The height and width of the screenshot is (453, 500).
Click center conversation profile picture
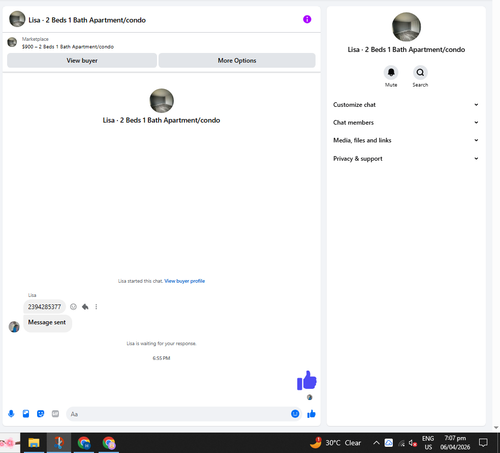[162, 101]
